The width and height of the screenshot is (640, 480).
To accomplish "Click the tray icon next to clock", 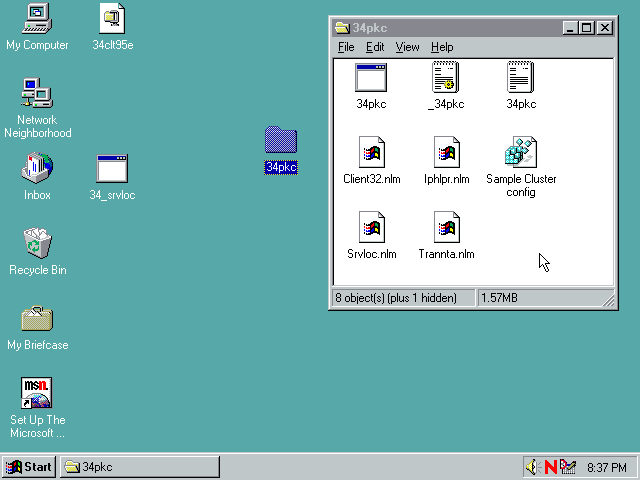I will click(568, 467).
